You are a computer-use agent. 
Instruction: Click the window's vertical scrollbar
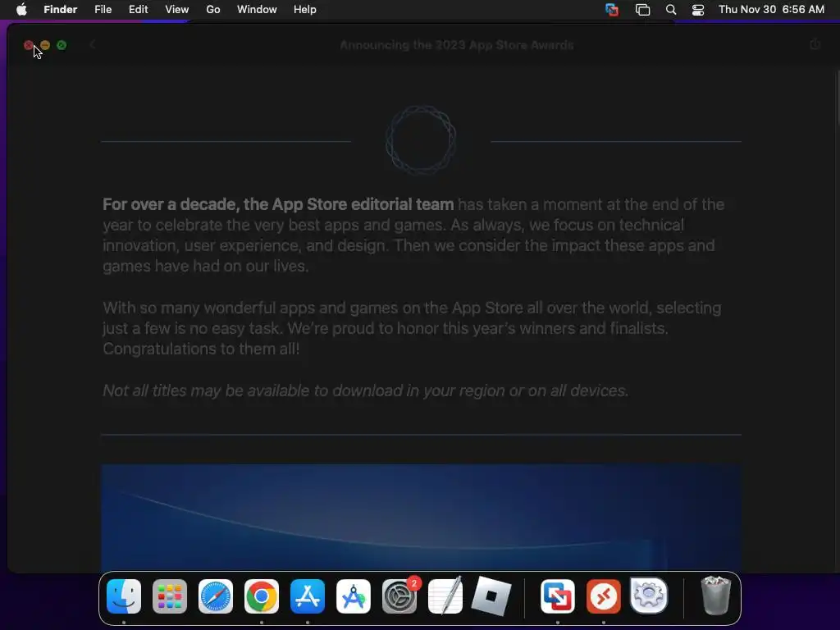[837, 99]
